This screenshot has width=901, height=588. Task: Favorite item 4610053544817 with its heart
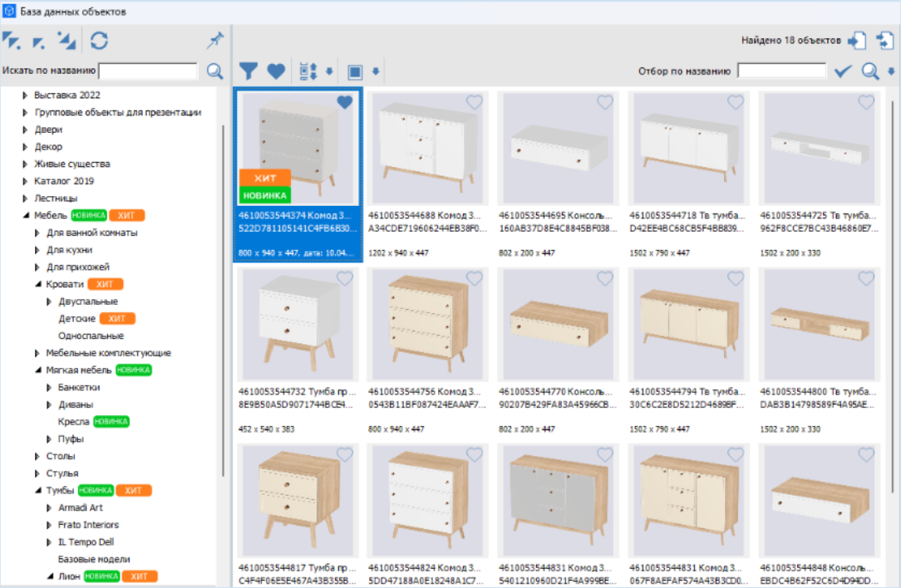click(345, 455)
